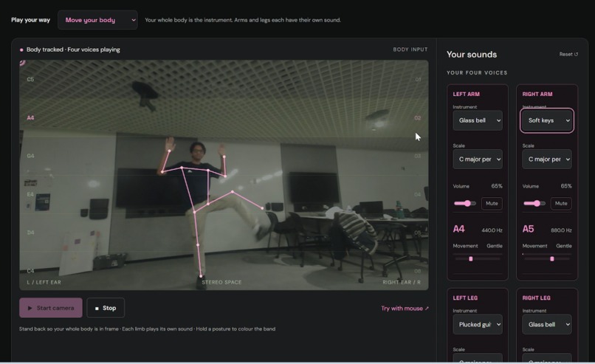Open Right Arm scale dropdown
The image size is (595, 364).
(x=547, y=159)
